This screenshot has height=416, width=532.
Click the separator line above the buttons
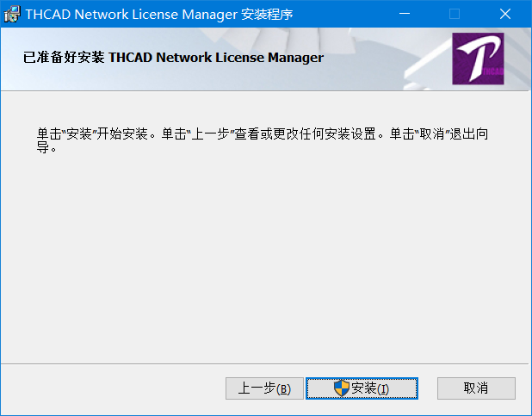click(264, 364)
